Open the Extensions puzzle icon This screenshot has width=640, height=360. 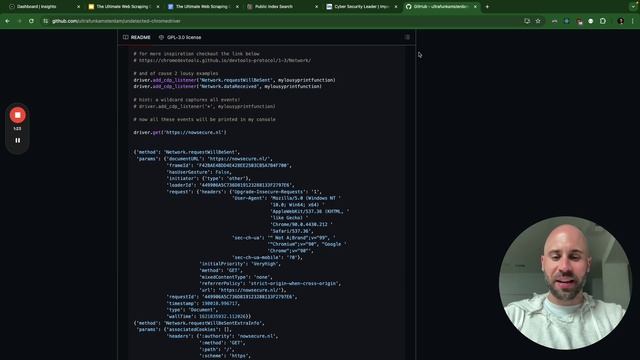pyautogui.click(x=603, y=21)
